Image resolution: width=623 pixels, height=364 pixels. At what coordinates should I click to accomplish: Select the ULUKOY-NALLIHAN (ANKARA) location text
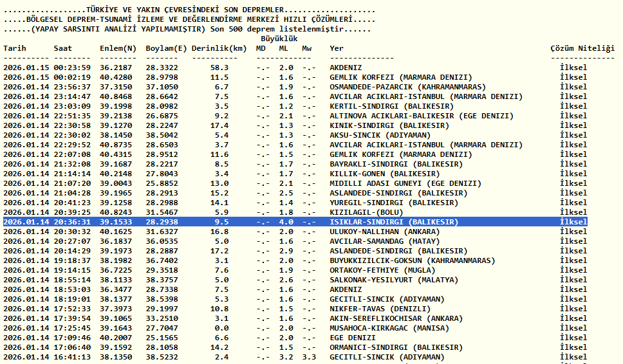pyautogui.click(x=386, y=232)
